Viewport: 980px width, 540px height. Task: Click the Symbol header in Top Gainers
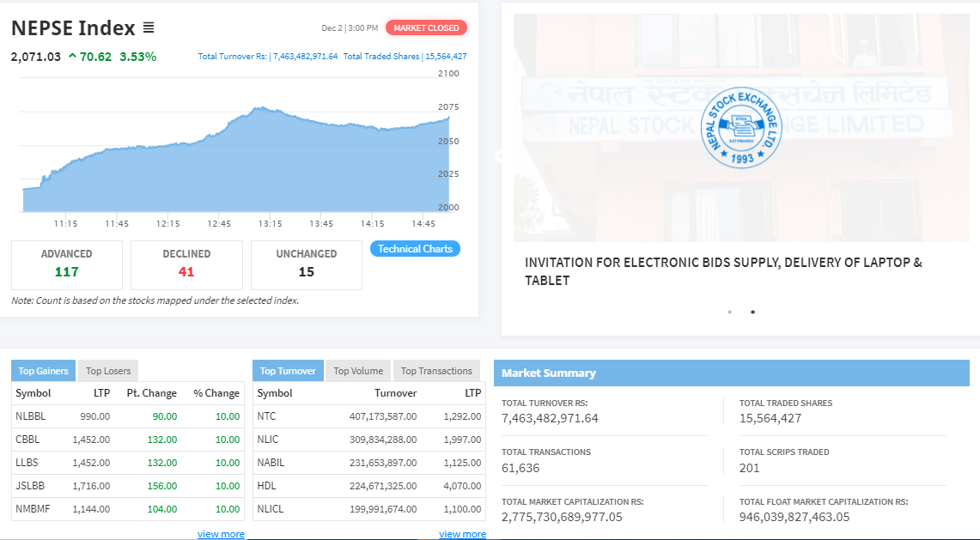coord(33,393)
